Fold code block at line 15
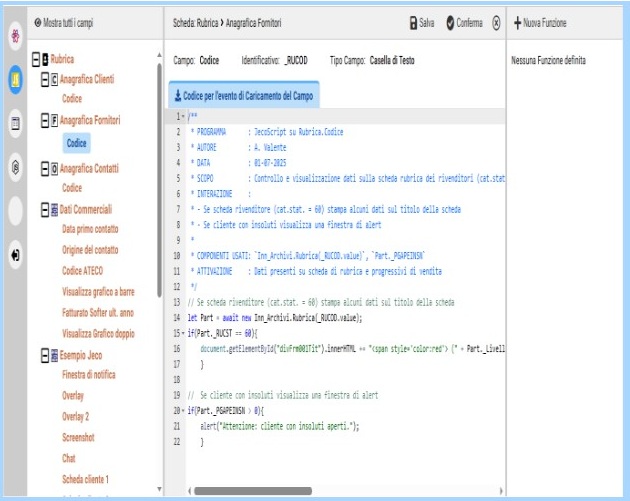This screenshot has width=630, height=501. [x=179, y=330]
